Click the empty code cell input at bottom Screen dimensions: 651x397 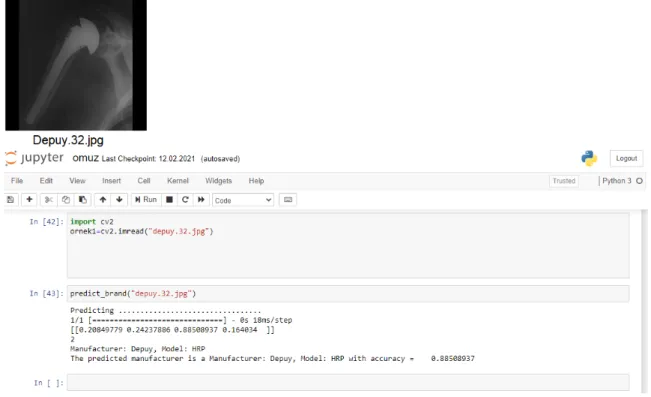point(348,382)
